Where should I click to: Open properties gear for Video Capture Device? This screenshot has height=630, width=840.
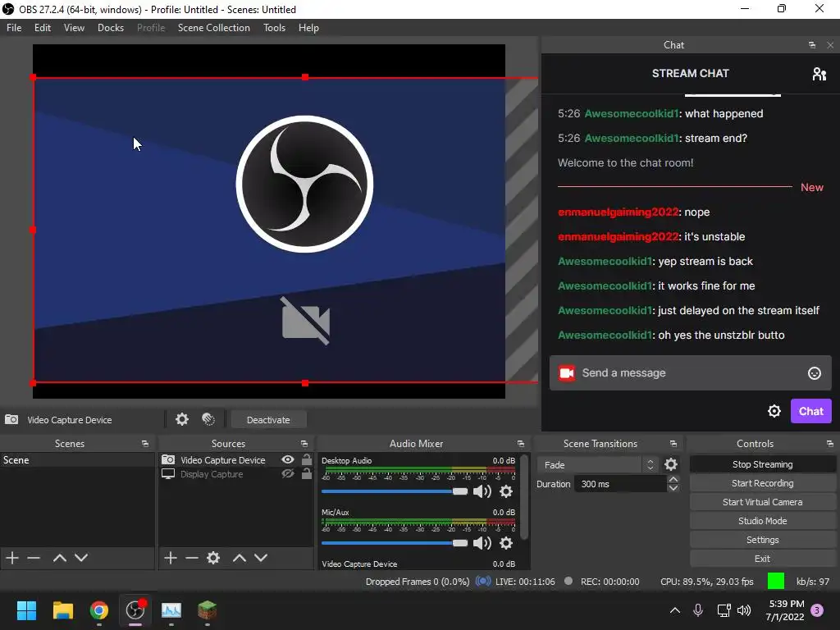[182, 419]
